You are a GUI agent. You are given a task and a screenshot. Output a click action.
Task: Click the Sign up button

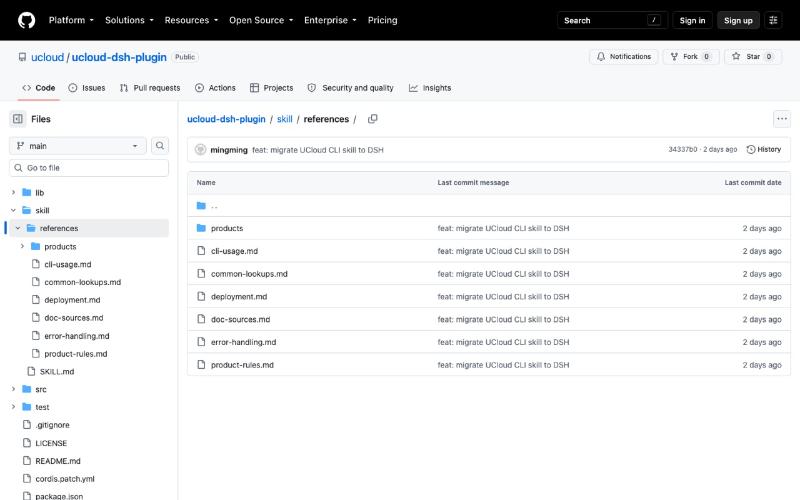[x=738, y=20]
